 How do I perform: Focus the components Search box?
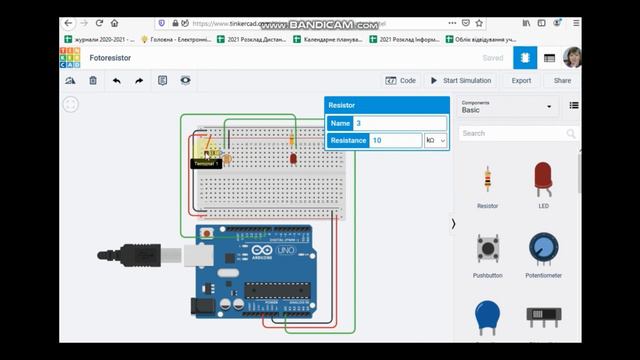point(518,133)
